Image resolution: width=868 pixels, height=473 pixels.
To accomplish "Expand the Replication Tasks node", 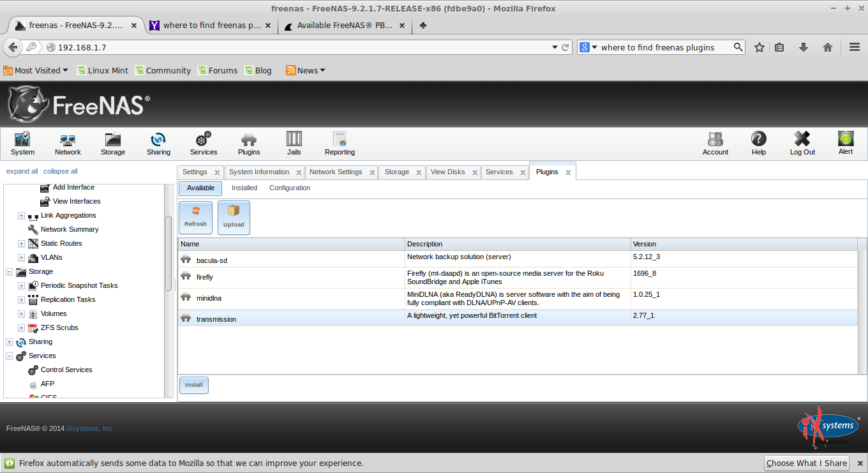I will click(x=21, y=300).
